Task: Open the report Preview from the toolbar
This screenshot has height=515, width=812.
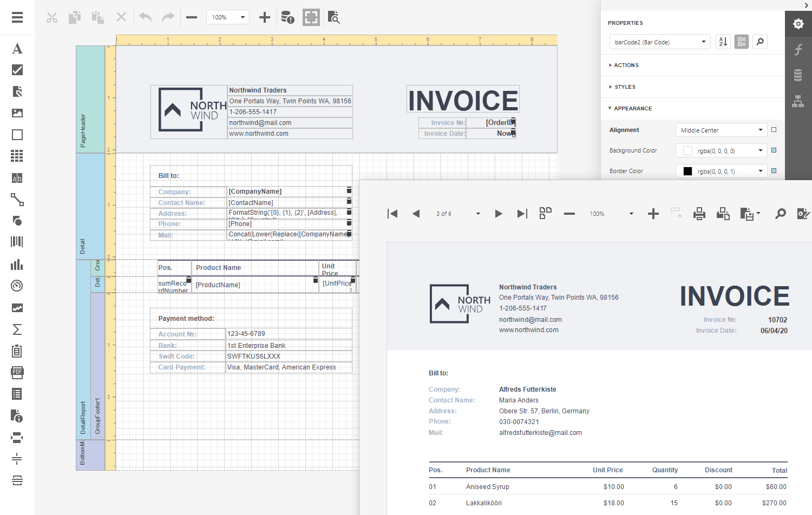Action: (x=334, y=17)
